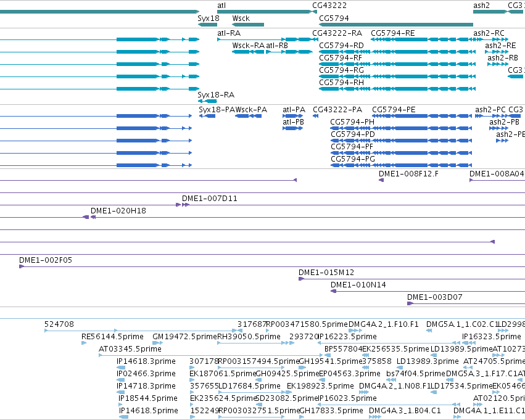
Task: Open EST BP557804 label
Action: pyautogui.click(x=343, y=349)
